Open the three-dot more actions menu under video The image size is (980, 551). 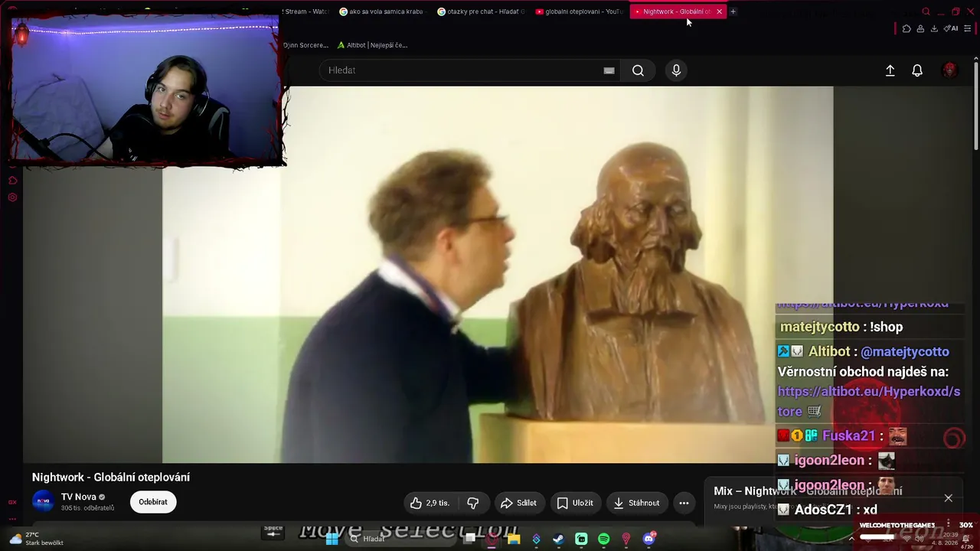684,503
